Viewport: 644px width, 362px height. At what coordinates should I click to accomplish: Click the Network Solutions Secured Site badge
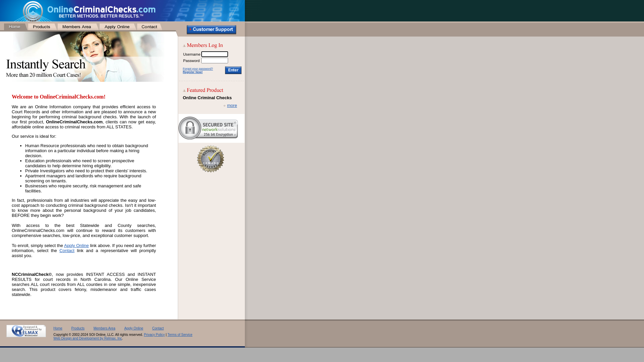pyautogui.click(x=208, y=128)
